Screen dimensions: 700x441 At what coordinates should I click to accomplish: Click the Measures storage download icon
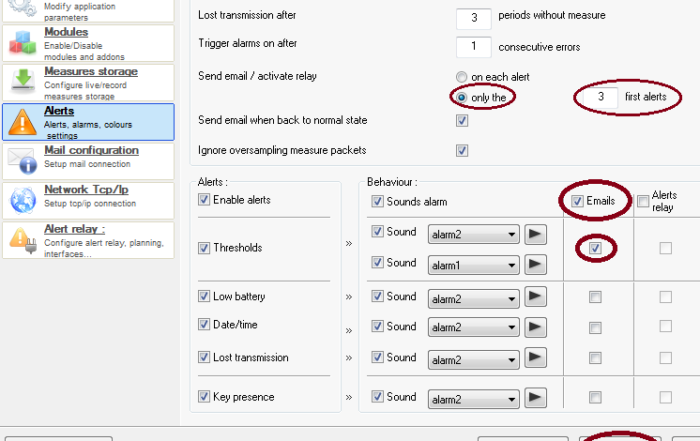(23, 80)
